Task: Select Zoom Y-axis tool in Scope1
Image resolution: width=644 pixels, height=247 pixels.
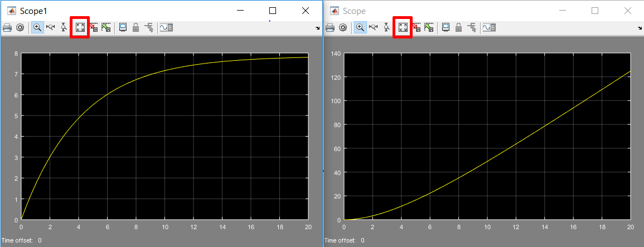Action: tap(64, 27)
